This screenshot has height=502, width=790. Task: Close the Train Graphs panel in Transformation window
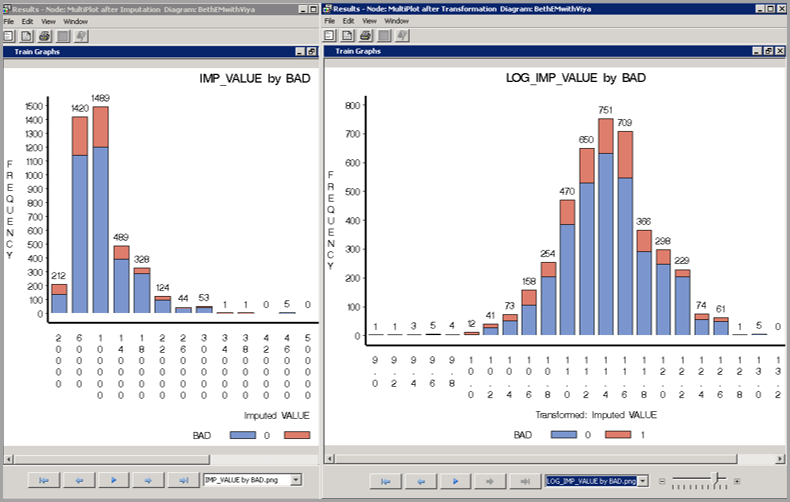pos(780,51)
